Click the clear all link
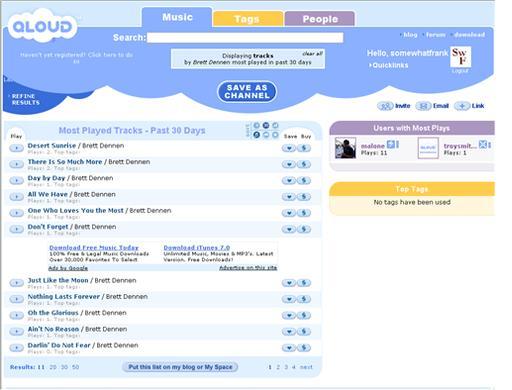The image size is (512, 390). pos(312,53)
